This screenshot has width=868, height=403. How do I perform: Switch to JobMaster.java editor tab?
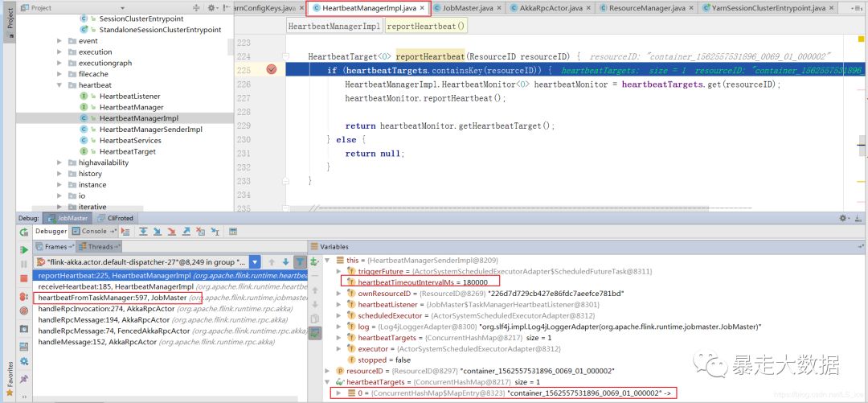click(x=468, y=8)
